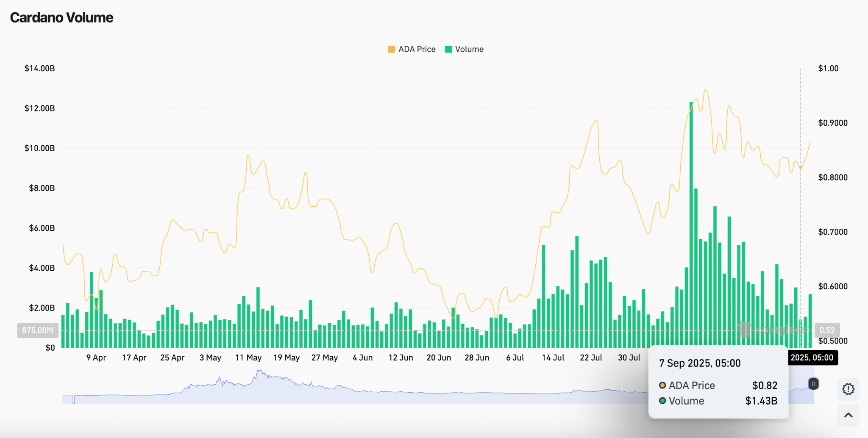Viewport: 868px width, 438px height.
Task: Click the tallest green volume bar
Action: (691, 225)
